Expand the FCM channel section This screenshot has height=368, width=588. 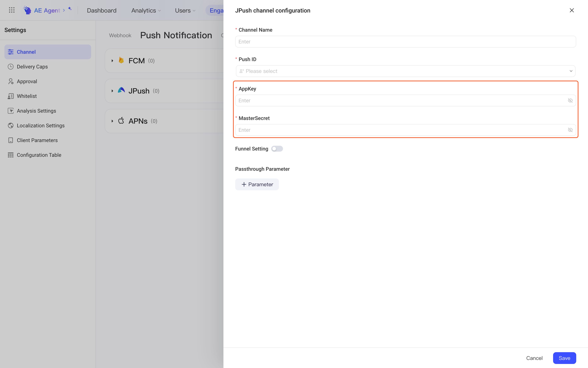(x=112, y=61)
